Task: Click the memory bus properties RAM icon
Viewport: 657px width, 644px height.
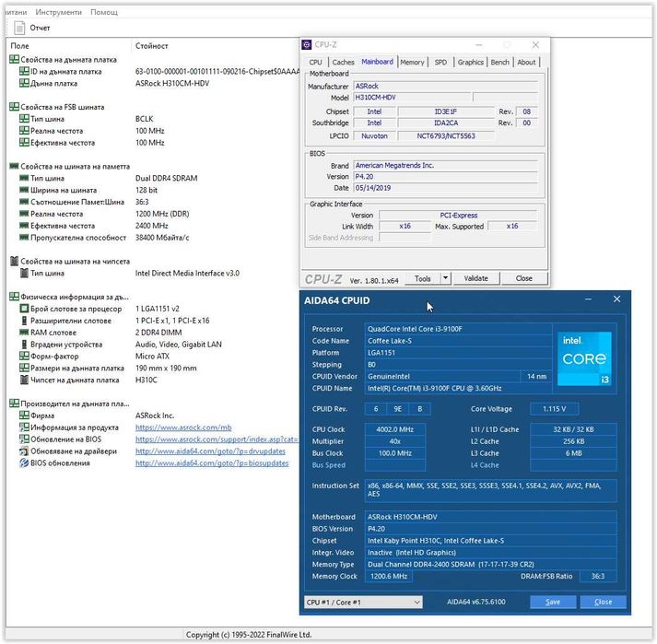Action: pos(14,166)
